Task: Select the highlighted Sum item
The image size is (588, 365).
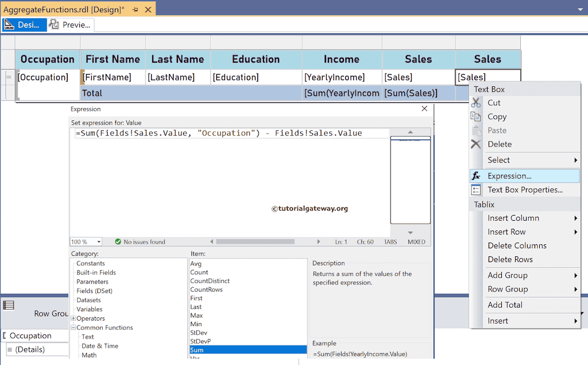Action: pos(248,350)
